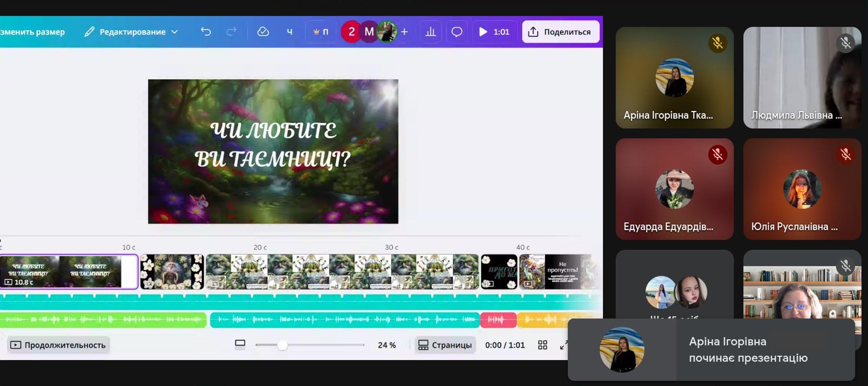Screen dimensions: 868x386
Task: Toggle the Страницы pages view
Action: tap(445, 345)
